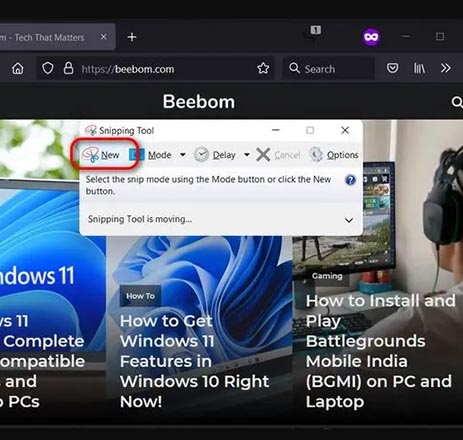Expand the 'Snipping Tool is moving' chevron
This screenshot has width=463, height=440.
click(x=349, y=220)
